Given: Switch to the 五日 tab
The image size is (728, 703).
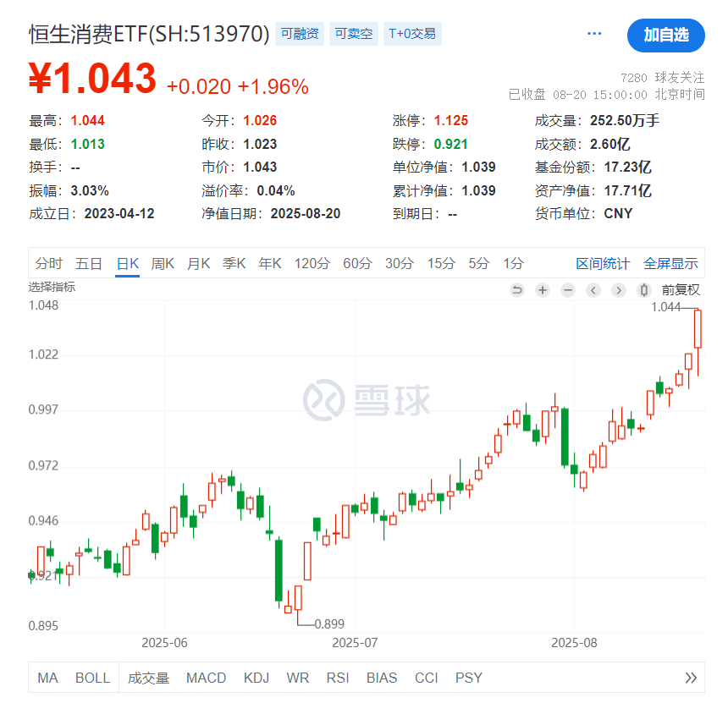Looking at the screenshot, I should coord(89,264).
